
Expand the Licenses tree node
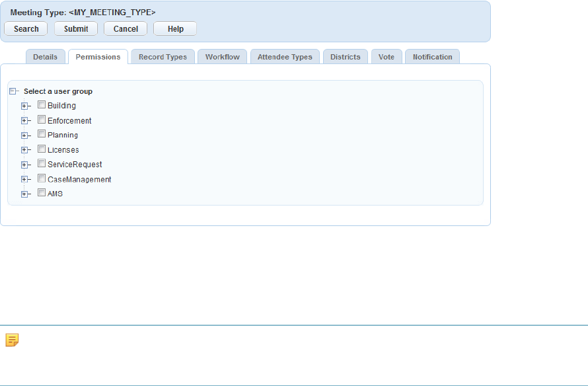coord(24,150)
